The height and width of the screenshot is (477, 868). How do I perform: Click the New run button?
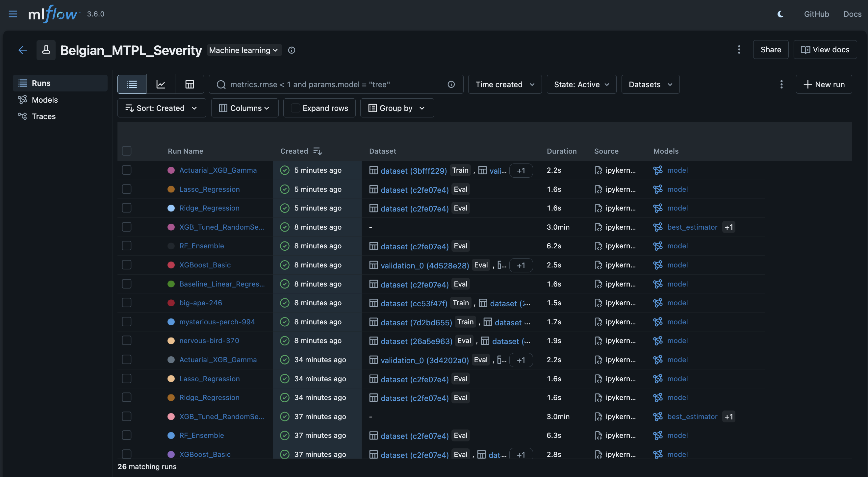pos(824,84)
